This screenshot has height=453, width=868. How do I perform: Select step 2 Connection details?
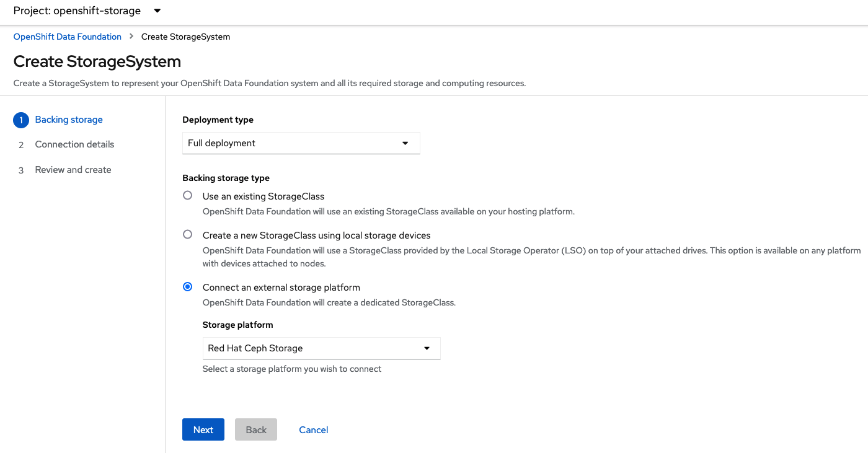coord(74,144)
